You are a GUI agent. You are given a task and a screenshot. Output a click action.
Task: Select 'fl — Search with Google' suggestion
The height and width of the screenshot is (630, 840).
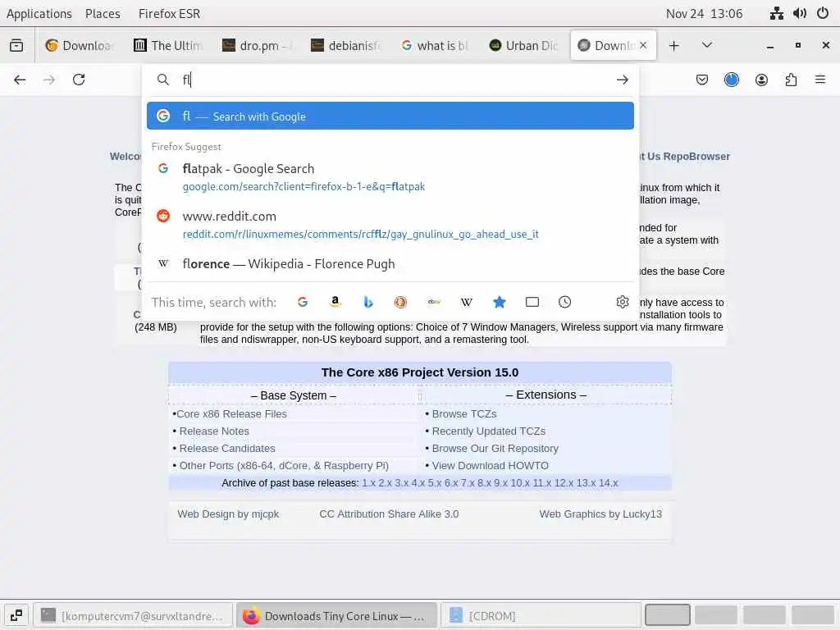pos(390,116)
